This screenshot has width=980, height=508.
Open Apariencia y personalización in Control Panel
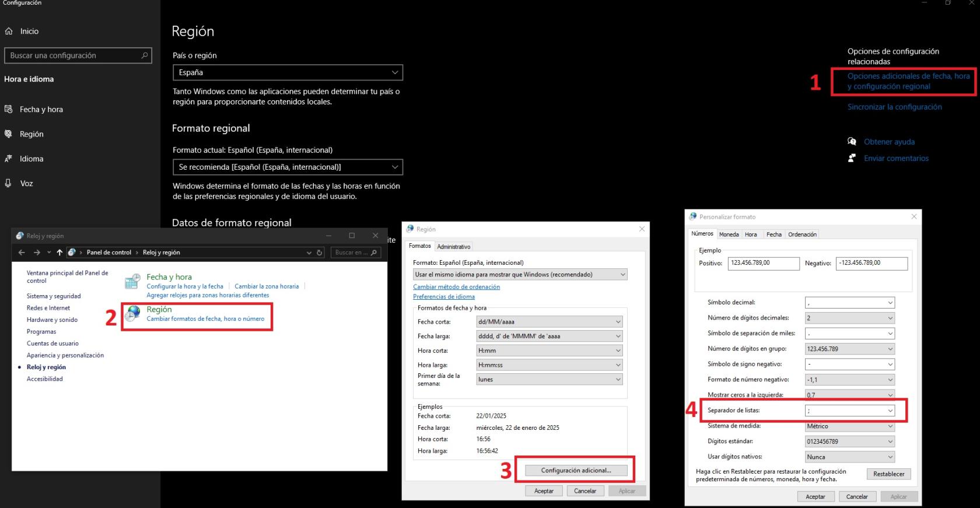point(65,355)
